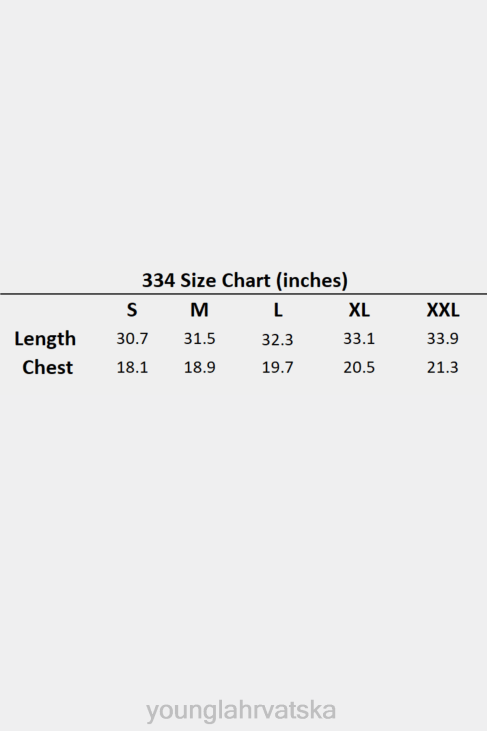The image size is (487, 731).
Task: Click the 20.5 chest value for XL
Action: [359, 367]
